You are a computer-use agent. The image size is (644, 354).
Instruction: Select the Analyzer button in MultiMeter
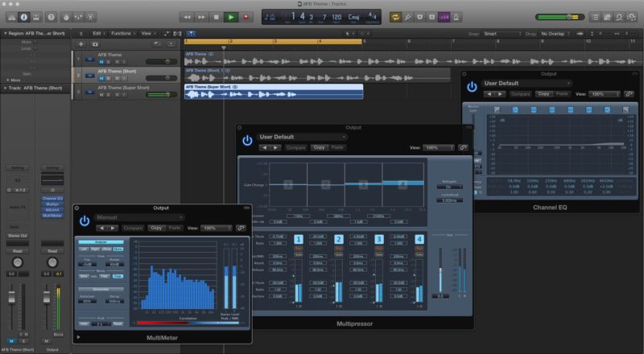(101, 242)
